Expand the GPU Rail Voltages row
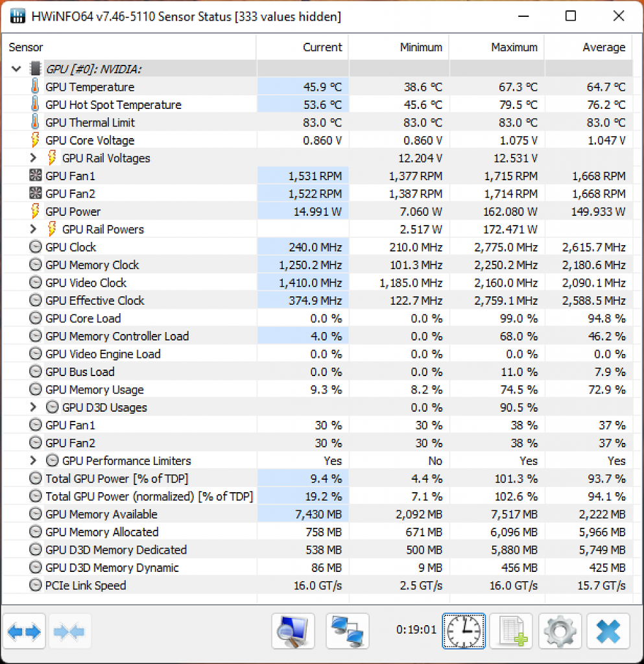Screen dimensions: 644x664 click(x=33, y=158)
